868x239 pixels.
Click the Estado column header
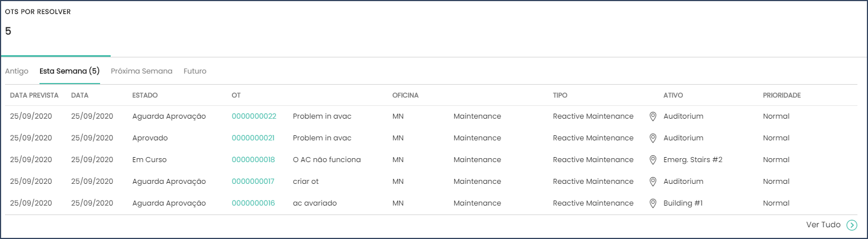pyautogui.click(x=145, y=96)
